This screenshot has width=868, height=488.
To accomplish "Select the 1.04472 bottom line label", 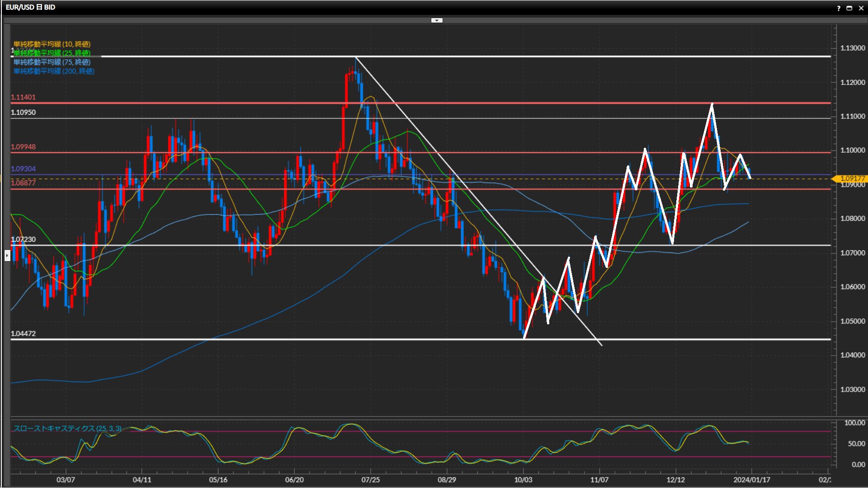I will pos(23,333).
